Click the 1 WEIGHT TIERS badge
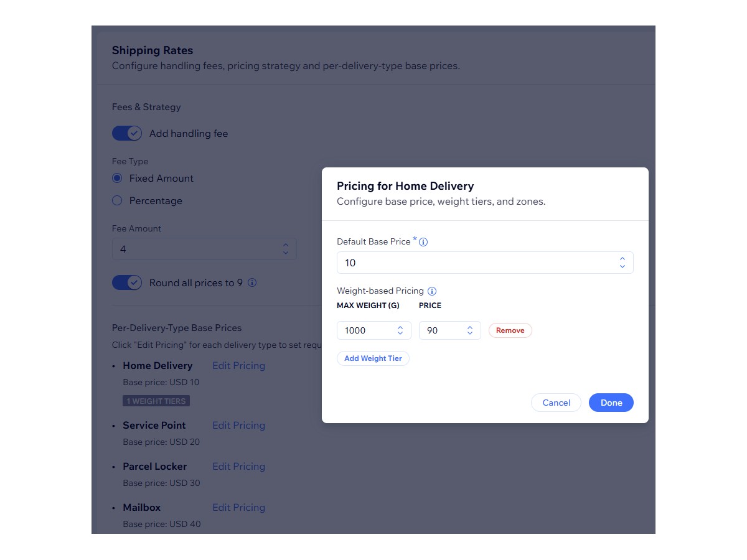Viewport: 747px width, 560px height. 156,401
